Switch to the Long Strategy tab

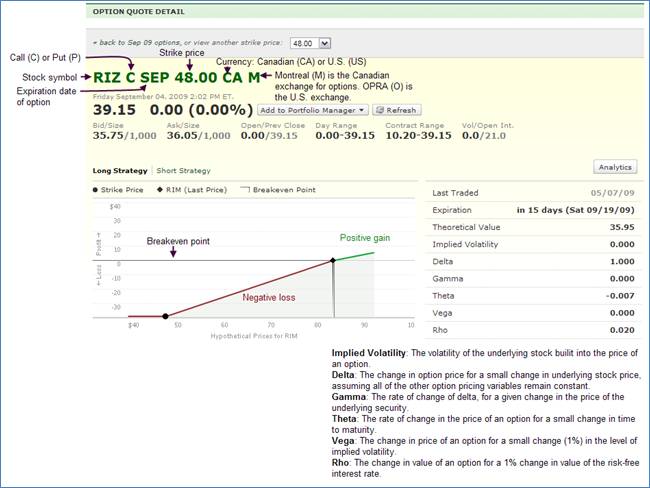[120, 170]
